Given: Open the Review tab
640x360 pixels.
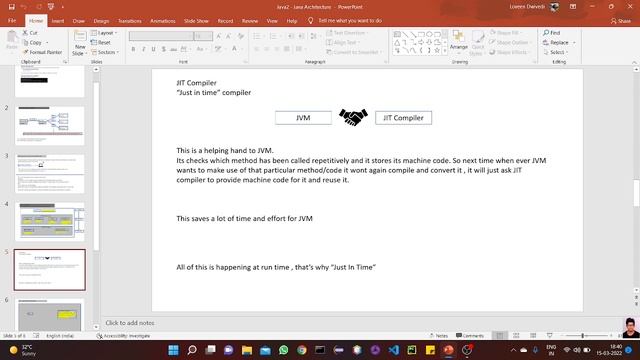Looking at the screenshot, I should pyautogui.click(x=250, y=21).
